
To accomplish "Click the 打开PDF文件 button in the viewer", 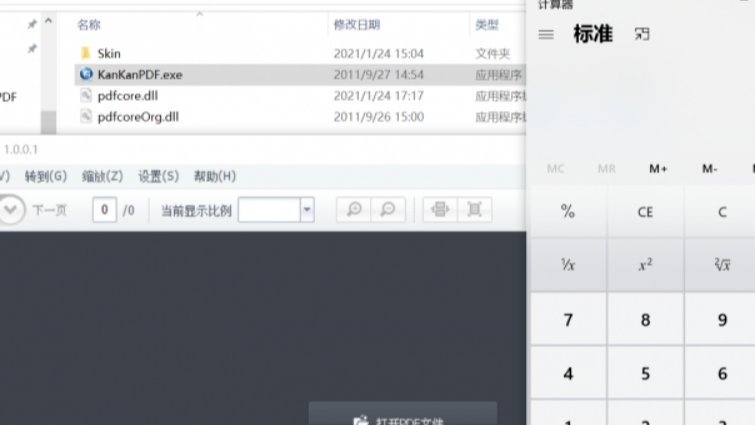I will tap(403, 414).
